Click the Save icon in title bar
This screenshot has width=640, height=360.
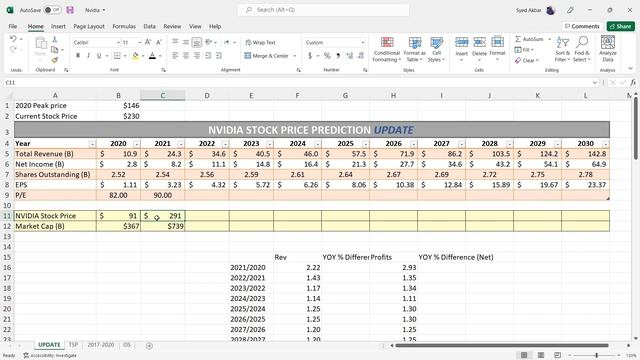pos(70,10)
